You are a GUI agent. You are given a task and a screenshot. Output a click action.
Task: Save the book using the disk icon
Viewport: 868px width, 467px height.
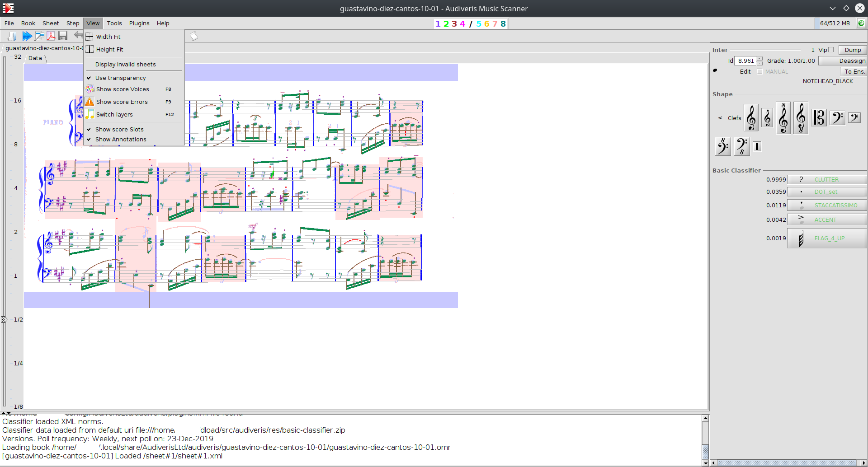[x=63, y=36]
